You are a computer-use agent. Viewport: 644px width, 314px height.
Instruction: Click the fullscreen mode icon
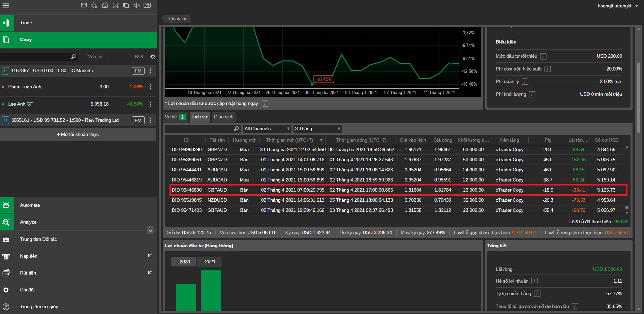(x=116, y=5)
